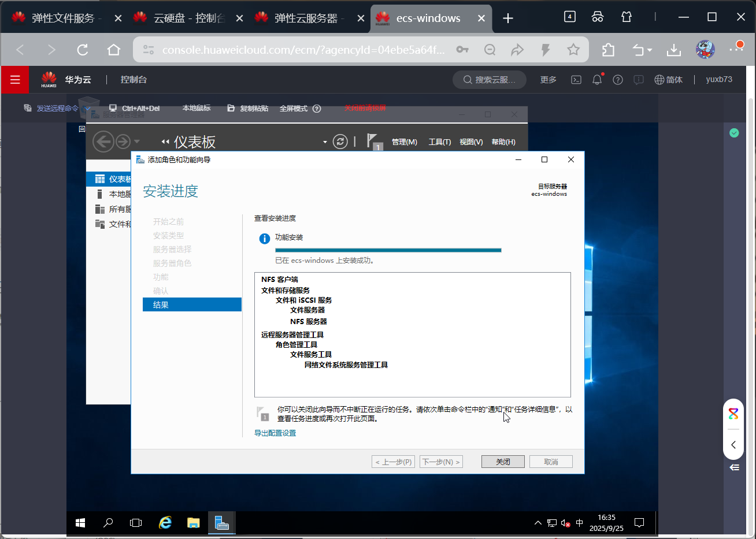The height and width of the screenshot is (539, 756).
Task: Click the 取消 button in wizard
Action: (x=551, y=462)
